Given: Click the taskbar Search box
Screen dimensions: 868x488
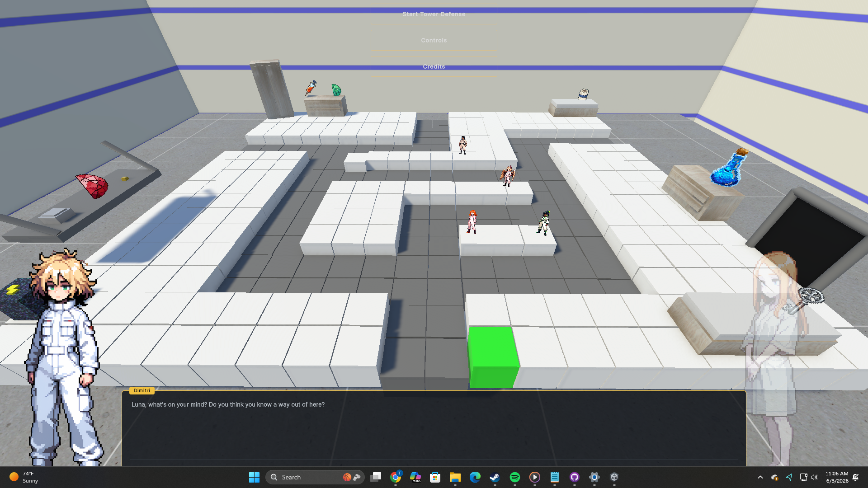Looking at the screenshot, I should point(315,477).
